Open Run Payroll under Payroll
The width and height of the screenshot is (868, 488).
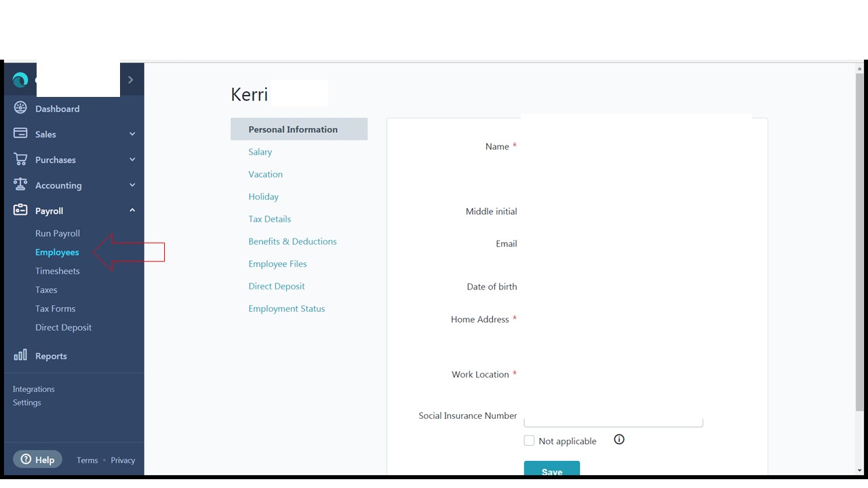coord(58,233)
